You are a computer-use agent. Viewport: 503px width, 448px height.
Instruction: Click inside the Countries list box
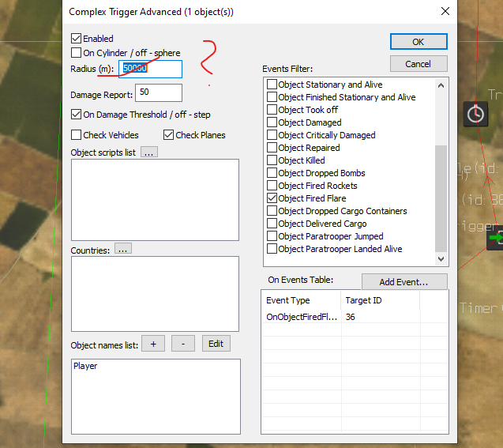coord(155,294)
